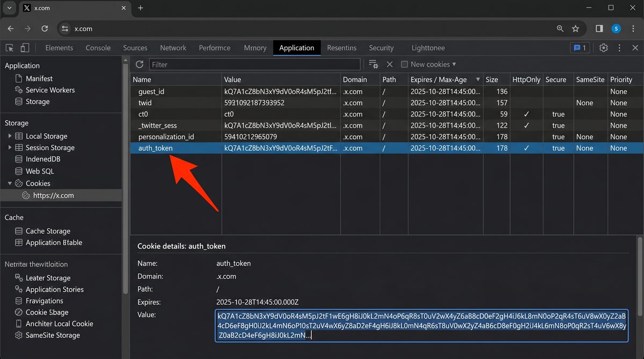
Task: Sort cookies by Domain column header
Action: pyautogui.click(x=360, y=79)
